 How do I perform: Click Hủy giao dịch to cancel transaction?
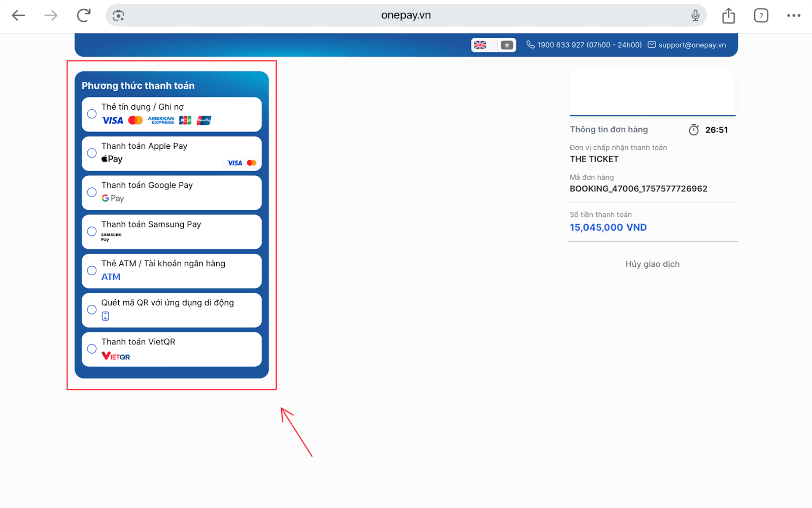(x=652, y=264)
